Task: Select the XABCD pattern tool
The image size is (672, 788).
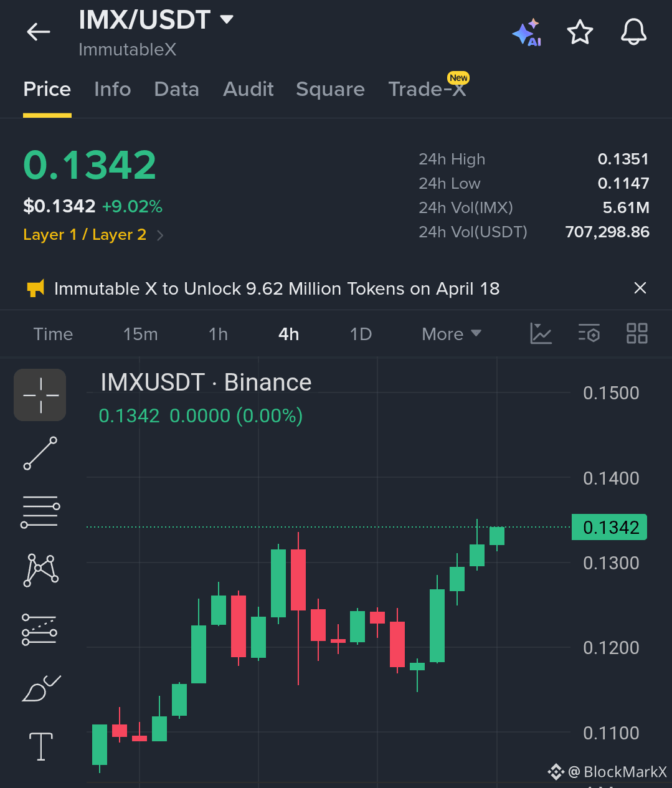Action: tap(41, 570)
